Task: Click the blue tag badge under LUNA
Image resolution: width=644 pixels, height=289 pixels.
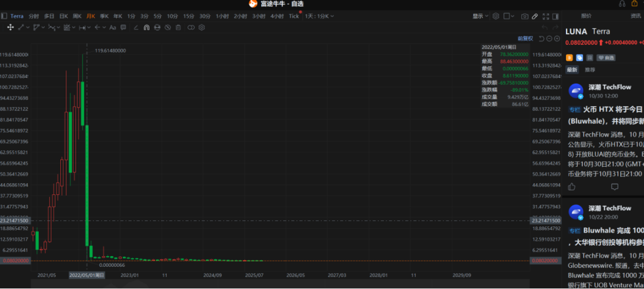Action: 580,57
